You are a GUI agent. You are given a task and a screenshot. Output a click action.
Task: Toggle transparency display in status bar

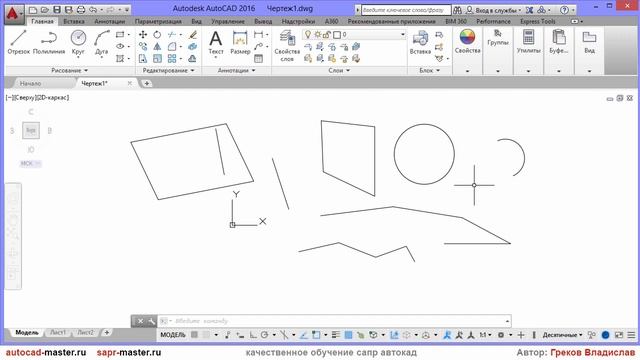tap(348, 335)
